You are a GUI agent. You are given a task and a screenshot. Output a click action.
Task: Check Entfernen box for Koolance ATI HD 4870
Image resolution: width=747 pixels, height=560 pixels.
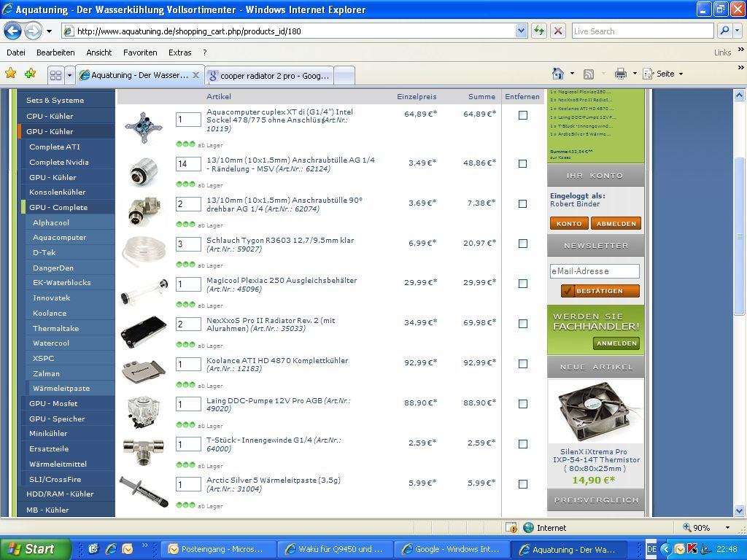point(522,363)
